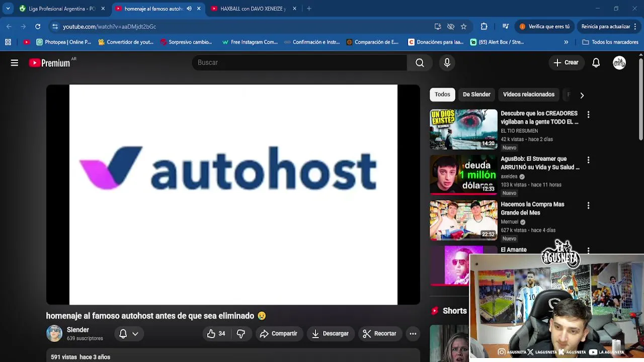Like the video with thumbs up

[216, 334]
